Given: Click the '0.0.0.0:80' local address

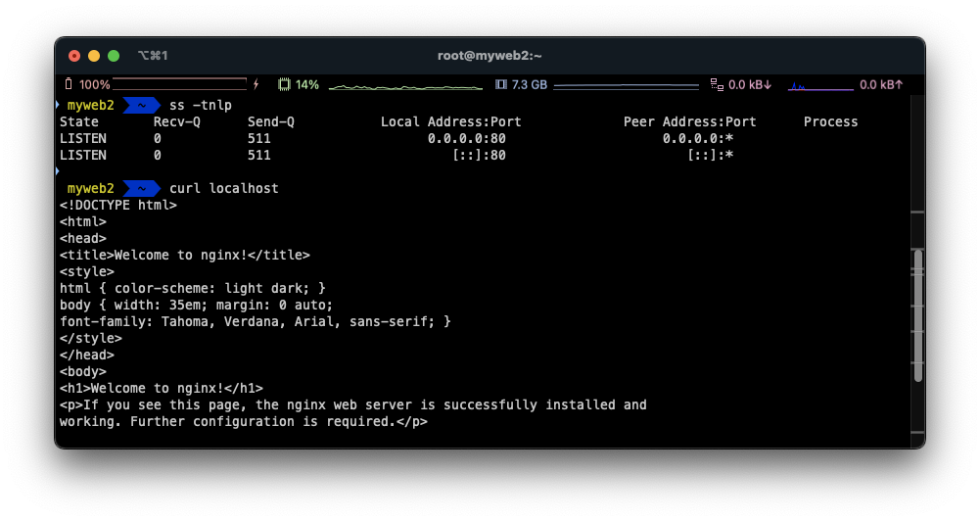Looking at the screenshot, I should 466,138.
